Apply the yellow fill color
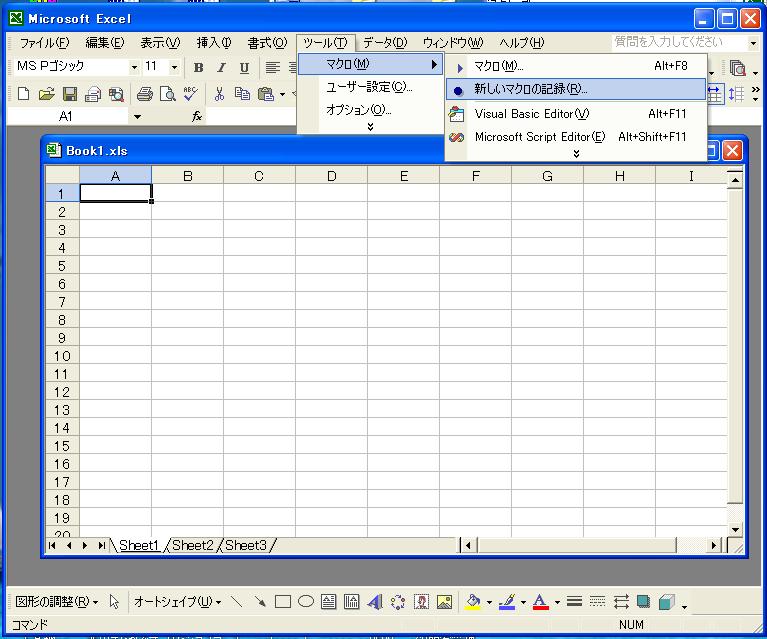 click(473, 601)
